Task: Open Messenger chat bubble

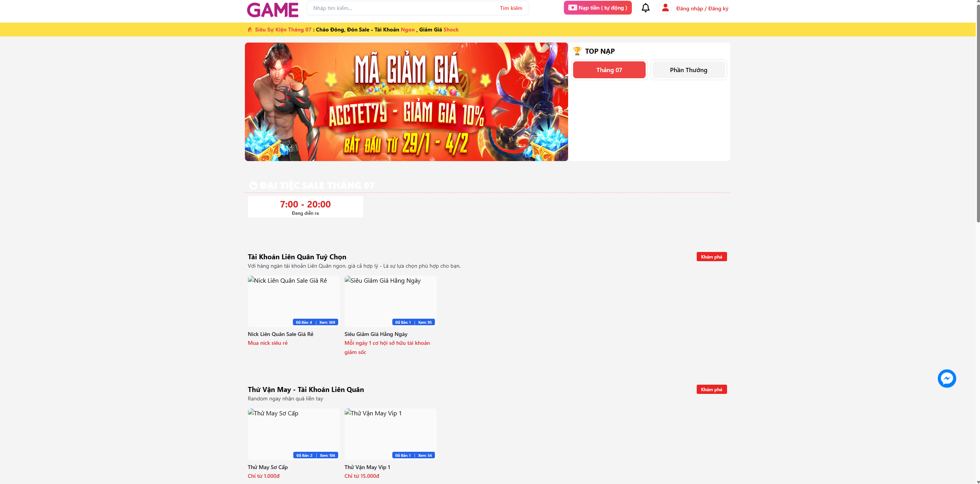Action: (947, 379)
